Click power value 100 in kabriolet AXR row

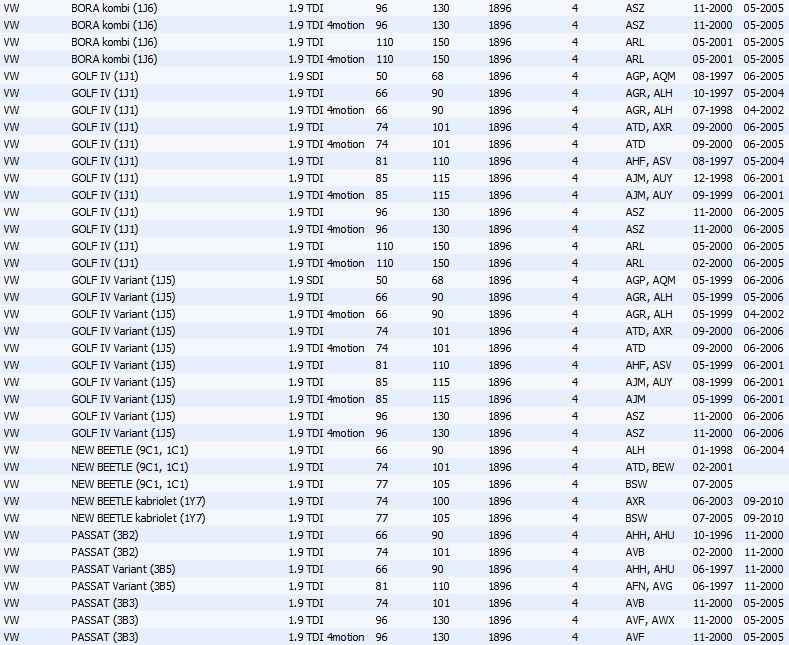(x=441, y=501)
